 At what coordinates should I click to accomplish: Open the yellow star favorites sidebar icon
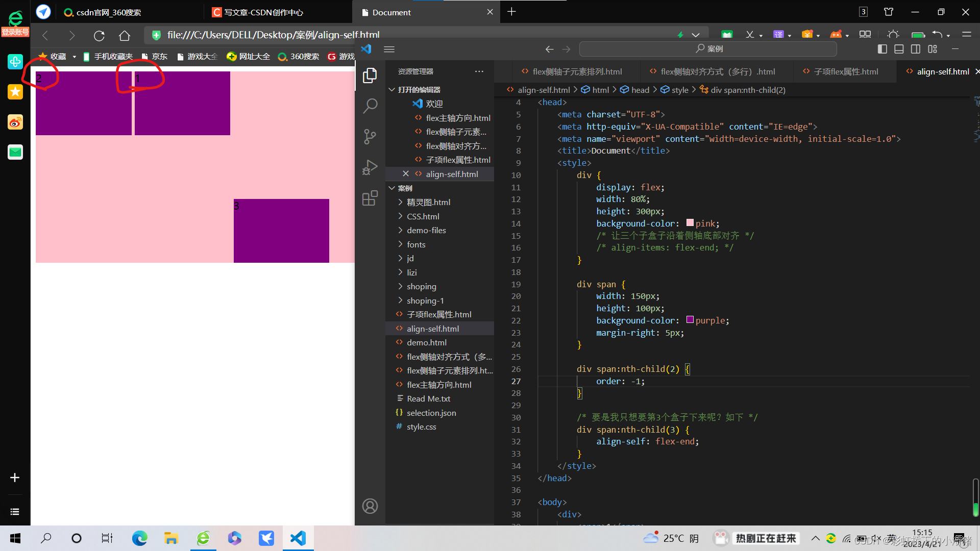15,92
